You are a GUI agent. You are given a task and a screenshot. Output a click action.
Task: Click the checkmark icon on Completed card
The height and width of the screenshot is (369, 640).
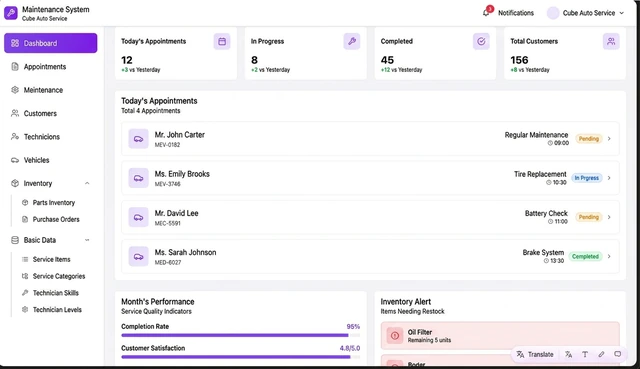click(x=481, y=41)
